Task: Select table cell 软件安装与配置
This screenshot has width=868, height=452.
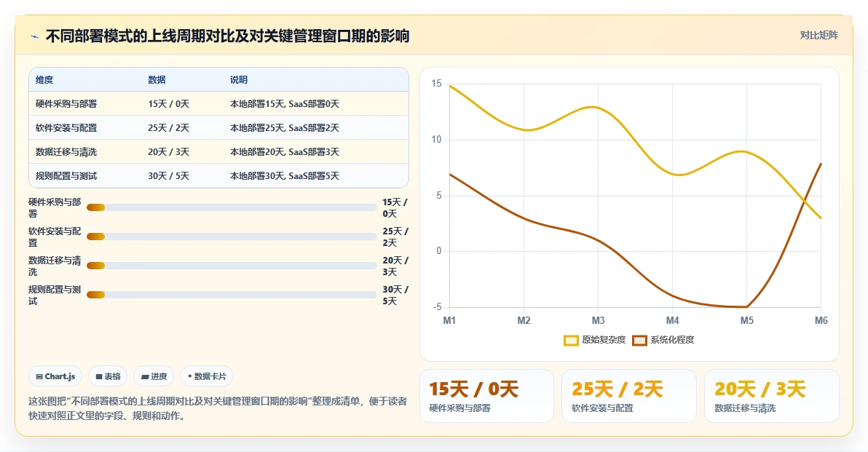Action: (x=66, y=128)
